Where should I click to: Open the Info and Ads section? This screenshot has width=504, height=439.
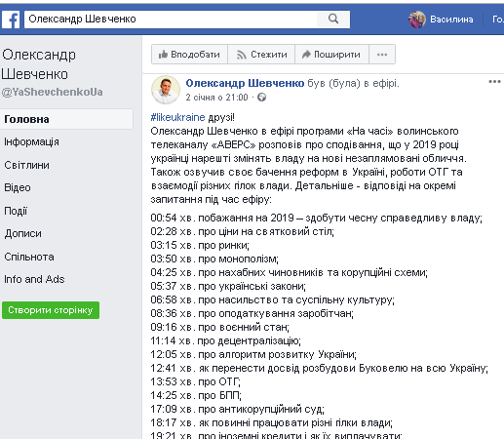(x=34, y=279)
